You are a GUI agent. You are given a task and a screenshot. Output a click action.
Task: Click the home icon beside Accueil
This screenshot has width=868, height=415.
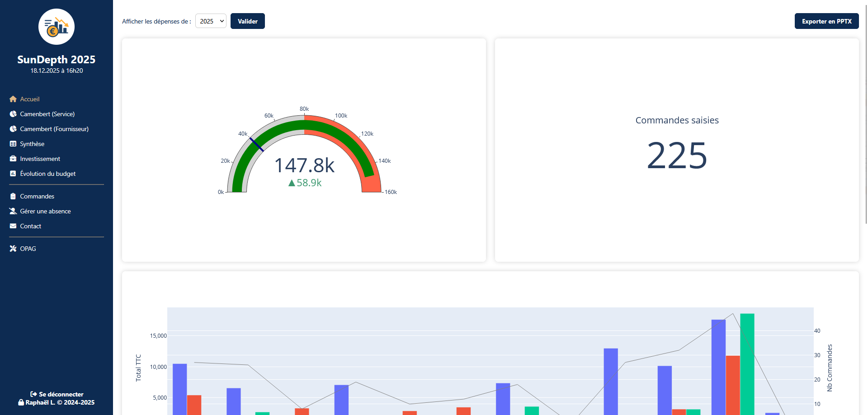13,99
